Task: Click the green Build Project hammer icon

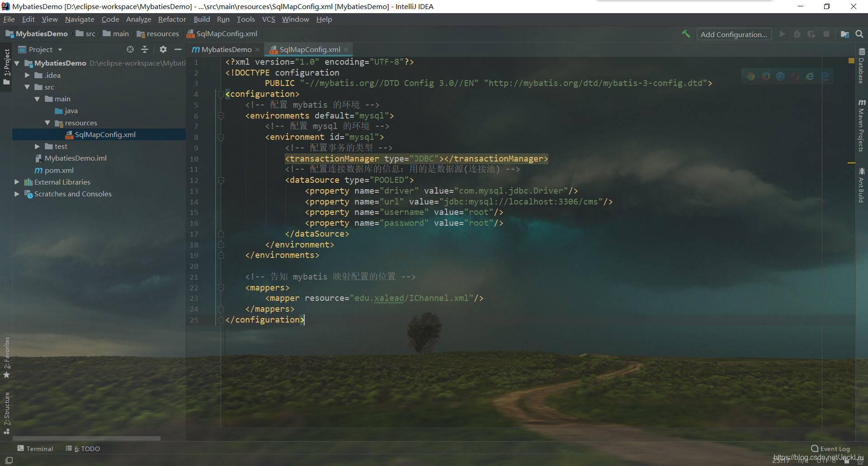Action: point(686,34)
